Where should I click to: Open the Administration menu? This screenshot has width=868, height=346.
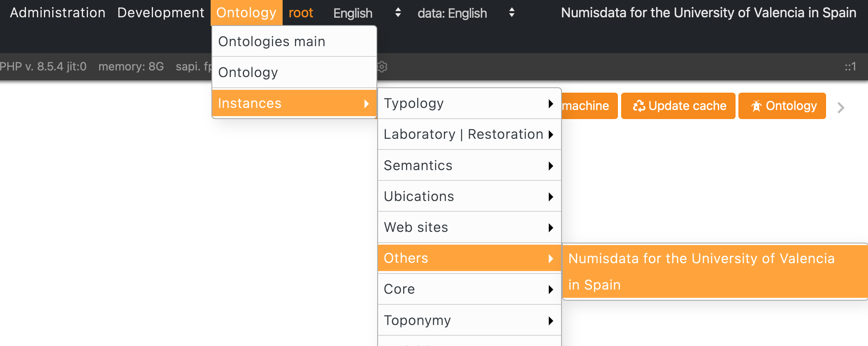(58, 13)
